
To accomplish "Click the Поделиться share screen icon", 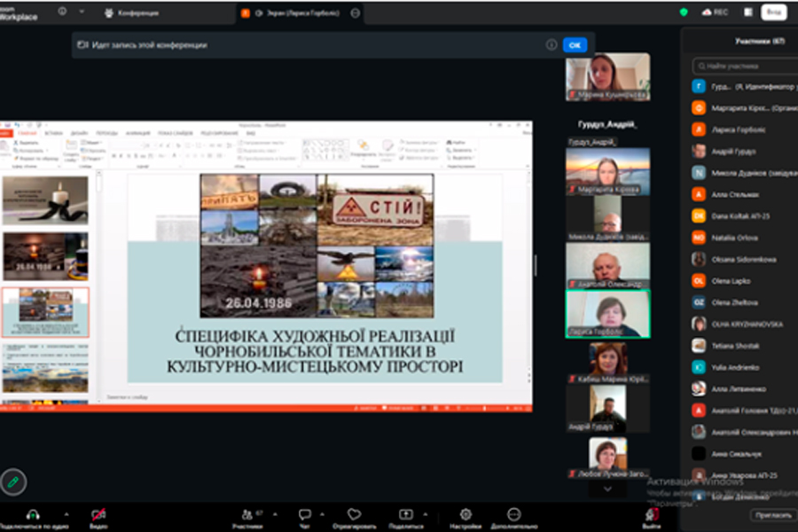I will (x=405, y=514).
